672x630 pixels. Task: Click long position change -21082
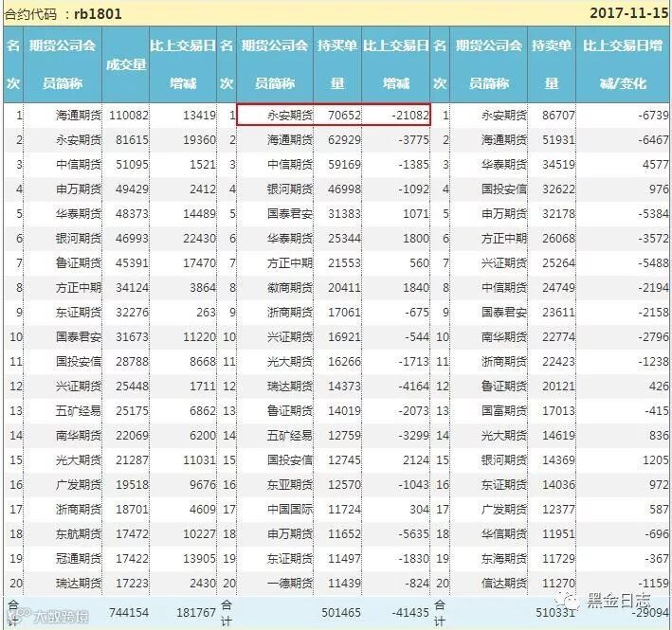tap(410, 116)
